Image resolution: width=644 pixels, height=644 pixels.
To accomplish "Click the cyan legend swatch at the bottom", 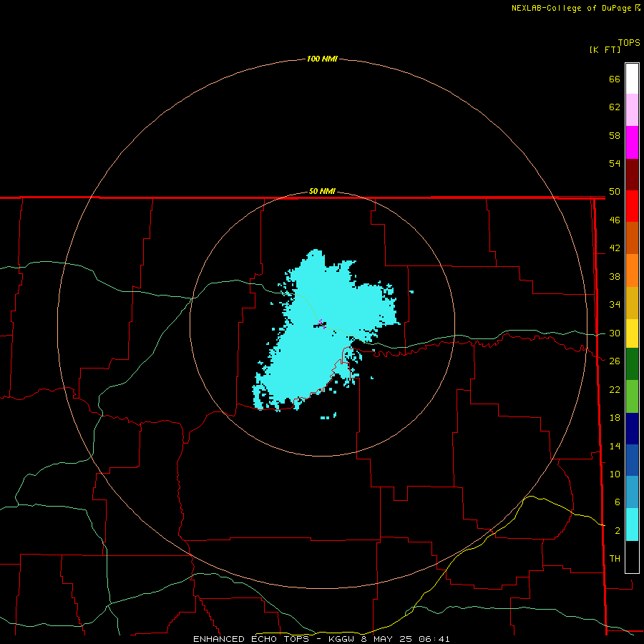I will pos(632,525).
